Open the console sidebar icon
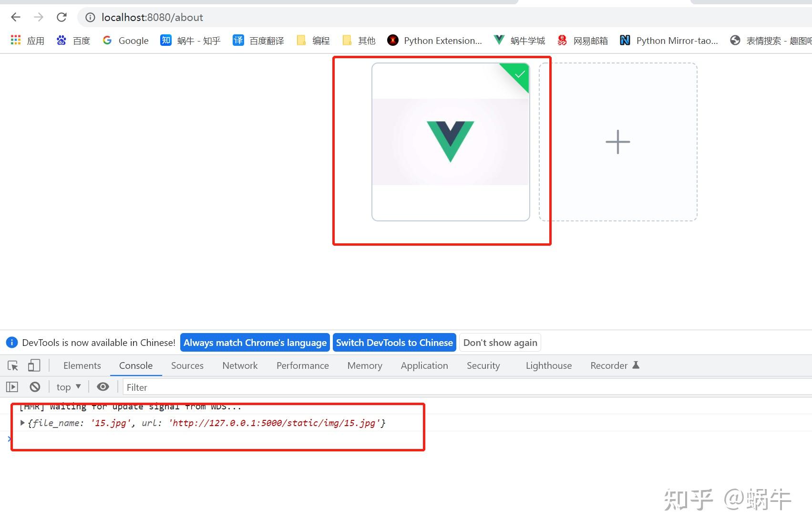The height and width of the screenshot is (532, 812). click(x=12, y=386)
